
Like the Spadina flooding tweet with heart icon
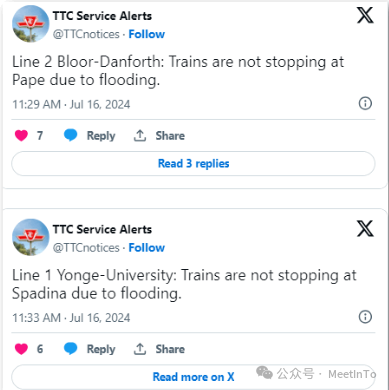click(x=21, y=349)
